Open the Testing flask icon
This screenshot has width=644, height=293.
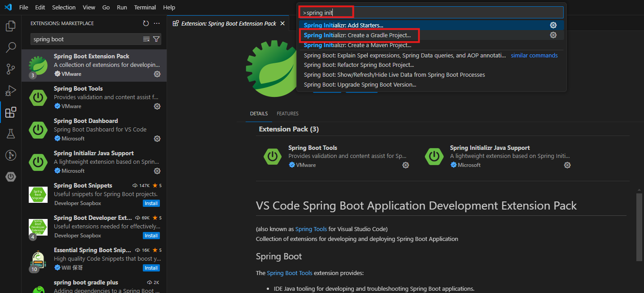[x=10, y=134]
